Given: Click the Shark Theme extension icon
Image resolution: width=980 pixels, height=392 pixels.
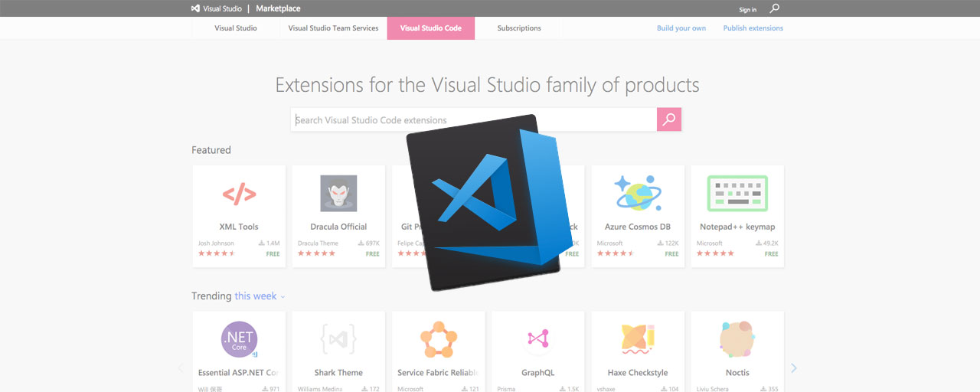Looking at the screenshot, I should coord(338,339).
